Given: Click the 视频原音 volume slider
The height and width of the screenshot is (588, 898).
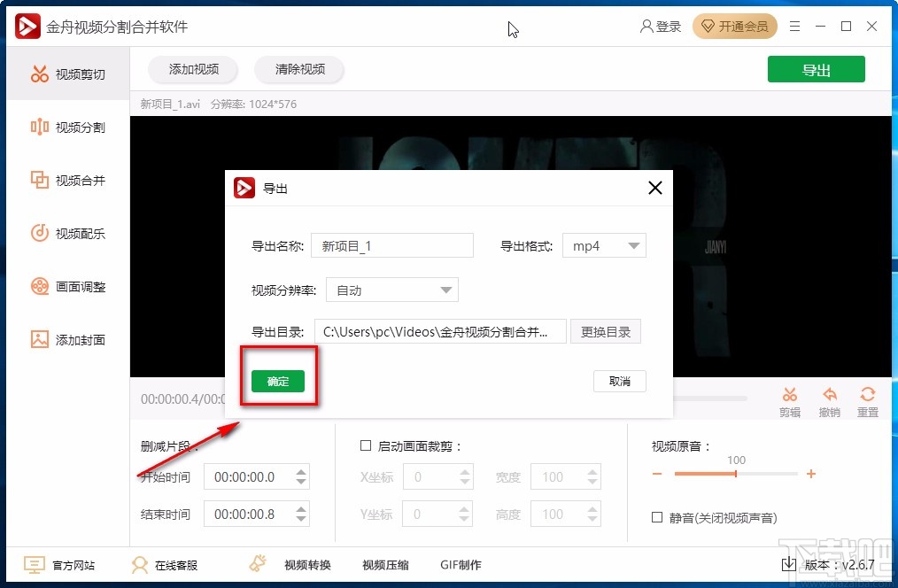Looking at the screenshot, I should 736,474.
